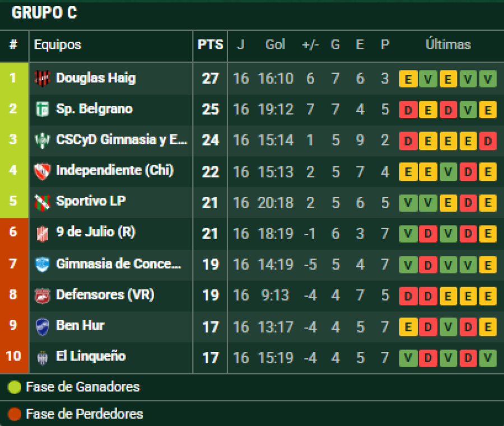This screenshot has width=504, height=426.
Task: Click the GRUPO C title
Action: pos(44,13)
